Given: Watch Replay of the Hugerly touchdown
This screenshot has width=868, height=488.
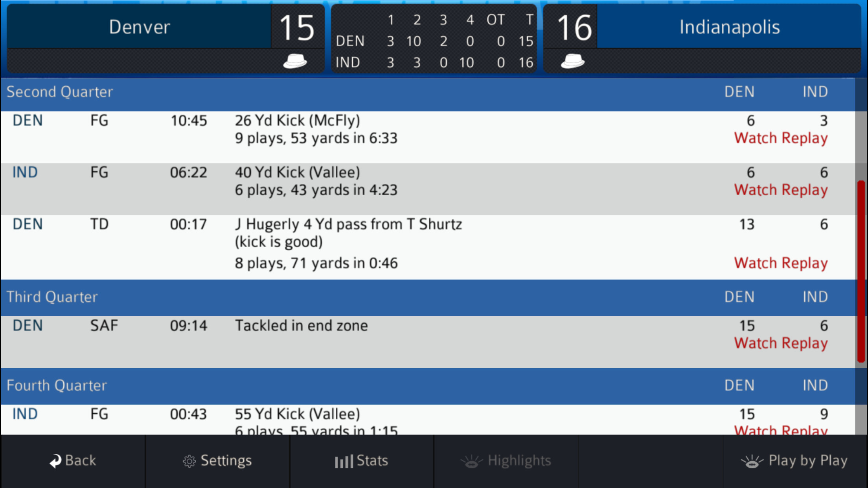Looking at the screenshot, I should [781, 263].
